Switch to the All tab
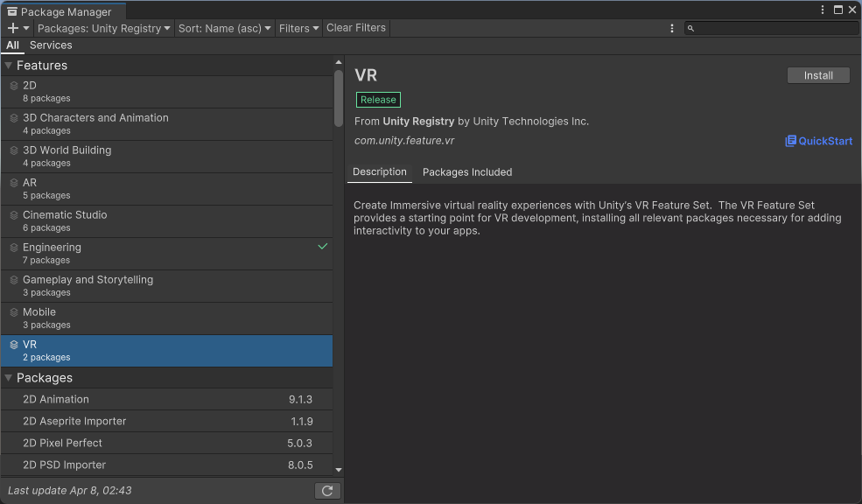 tap(12, 45)
